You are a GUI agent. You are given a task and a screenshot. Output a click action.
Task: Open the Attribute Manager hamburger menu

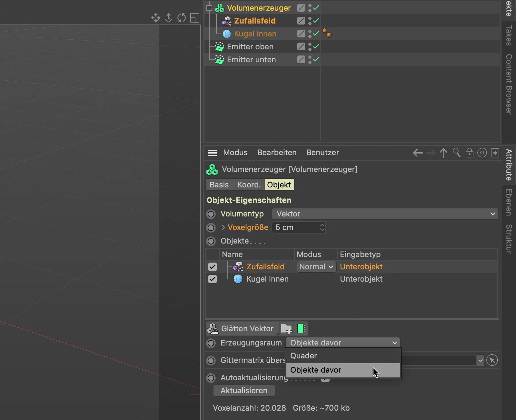[x=212, y=153]
